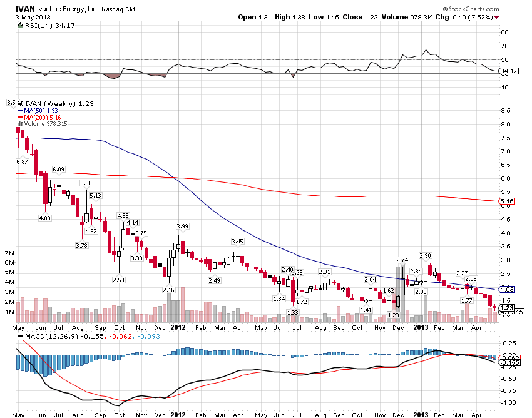
Task: Click the Volume 978.3K value in header
Action: click(406, 18)
